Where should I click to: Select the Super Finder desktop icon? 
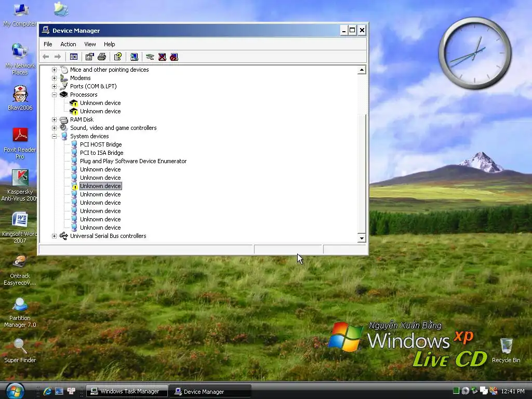point(20,351)
